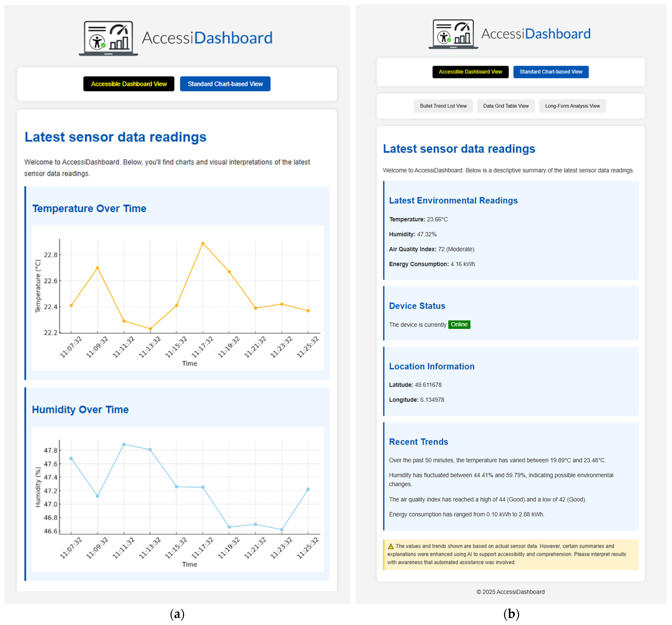Click Accessible Dashboard View button in left panel

tap(129, 84)
